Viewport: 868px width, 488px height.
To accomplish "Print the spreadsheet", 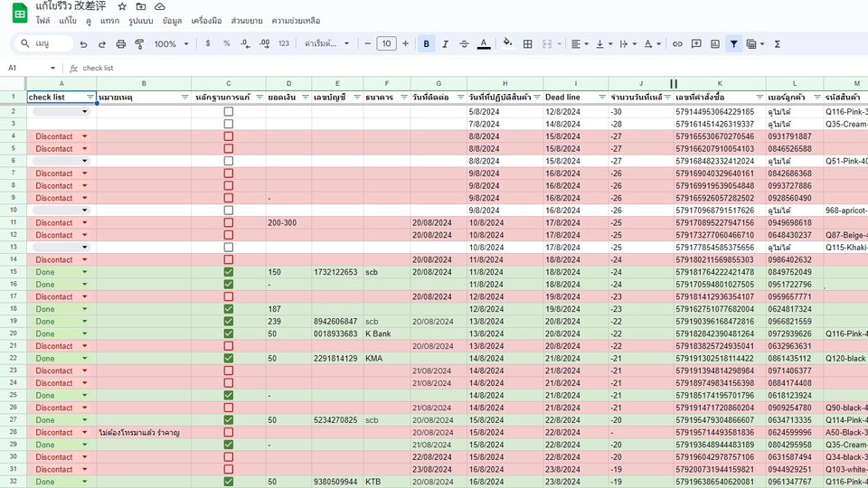I will tap(120, 43).
